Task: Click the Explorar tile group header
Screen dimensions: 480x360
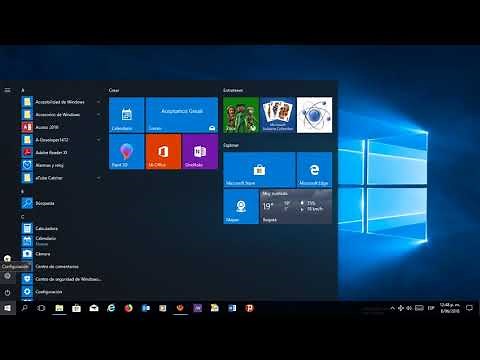Action: [231, 145]
